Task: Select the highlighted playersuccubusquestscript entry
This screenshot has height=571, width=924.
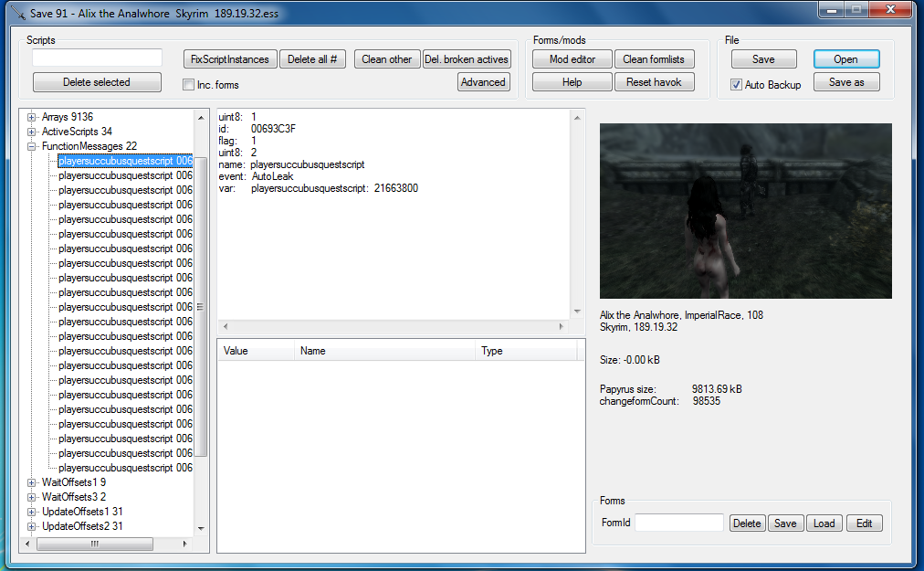Action: [125, 161]
